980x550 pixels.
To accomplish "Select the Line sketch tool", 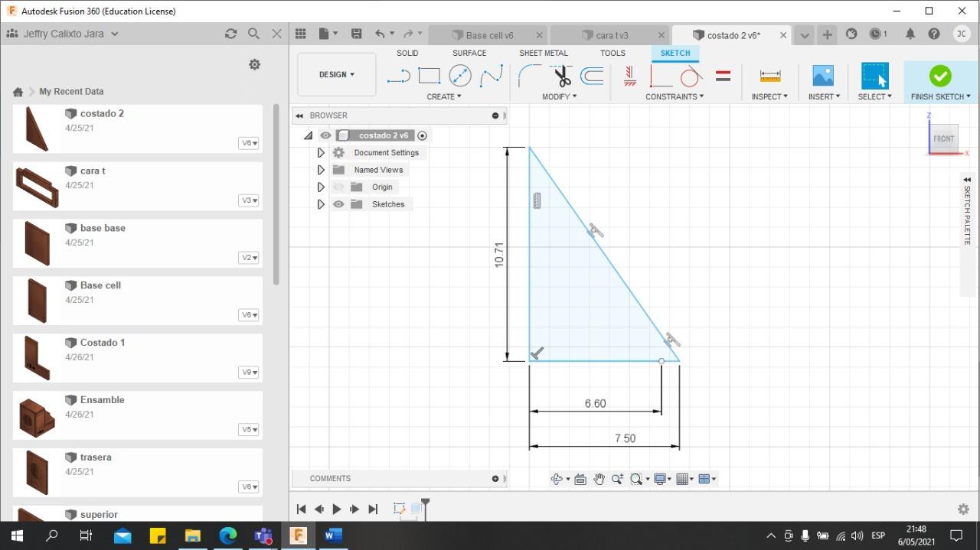I will point(398,76).
